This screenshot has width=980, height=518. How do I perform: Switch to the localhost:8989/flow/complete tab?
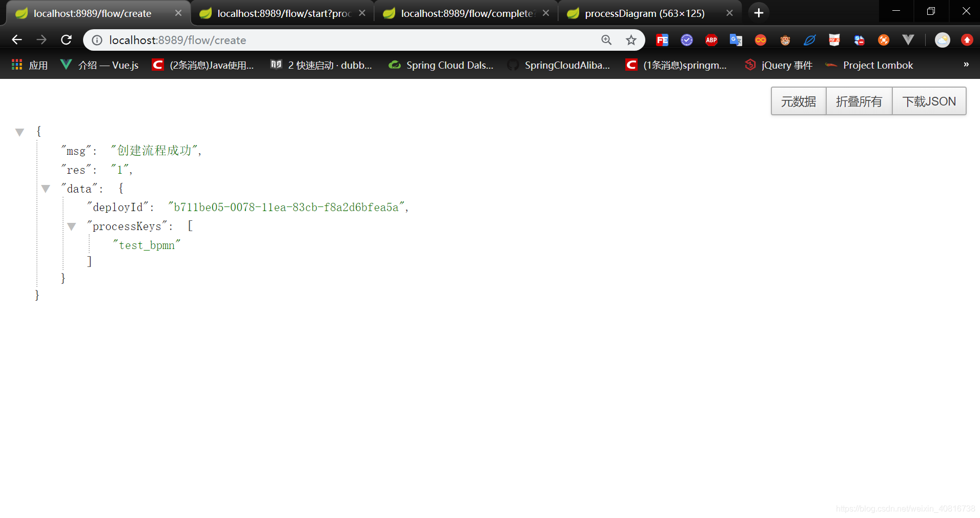pos(466,13)
